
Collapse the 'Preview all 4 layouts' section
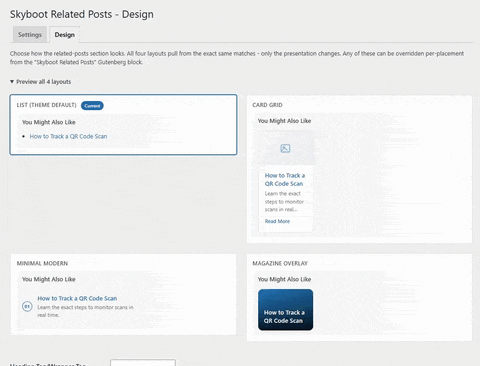[x=40, y=82]
